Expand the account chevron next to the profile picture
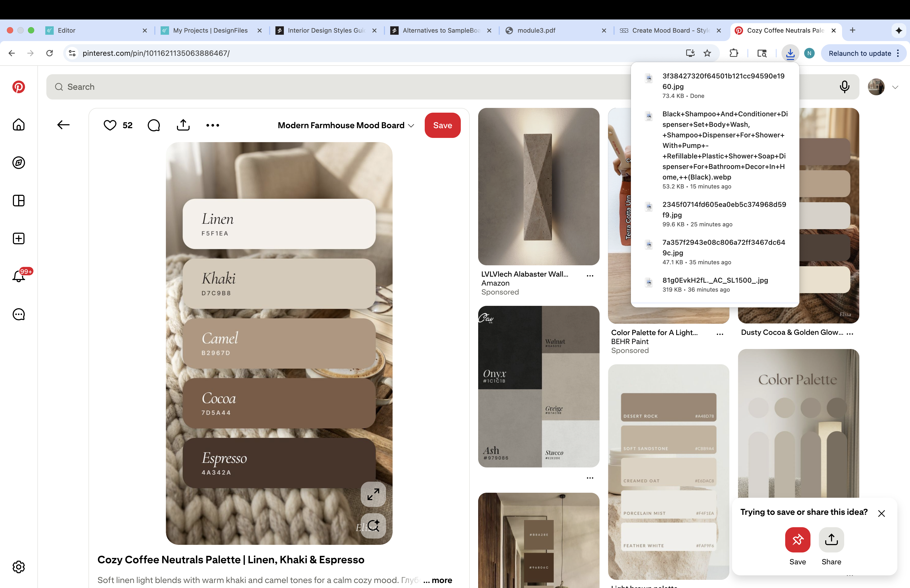This screenshot has width=910, height=588. [895, 87]
